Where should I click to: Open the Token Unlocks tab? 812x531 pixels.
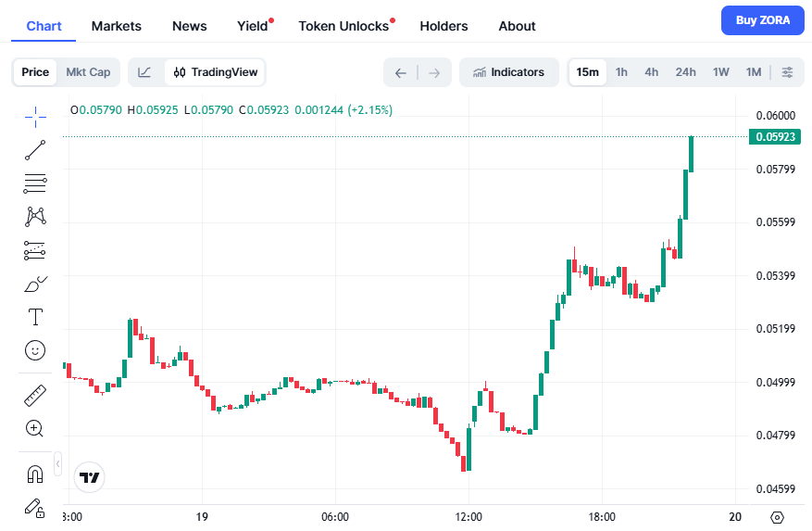[344, 26]
